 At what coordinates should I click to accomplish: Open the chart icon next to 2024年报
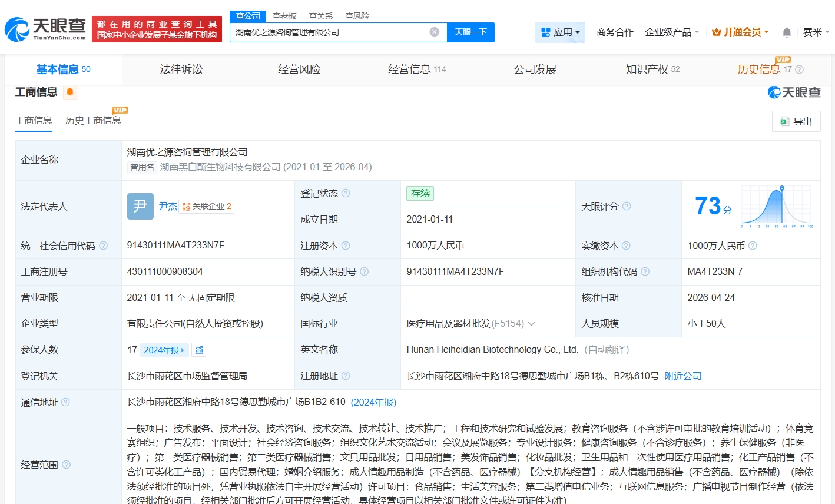199,350
